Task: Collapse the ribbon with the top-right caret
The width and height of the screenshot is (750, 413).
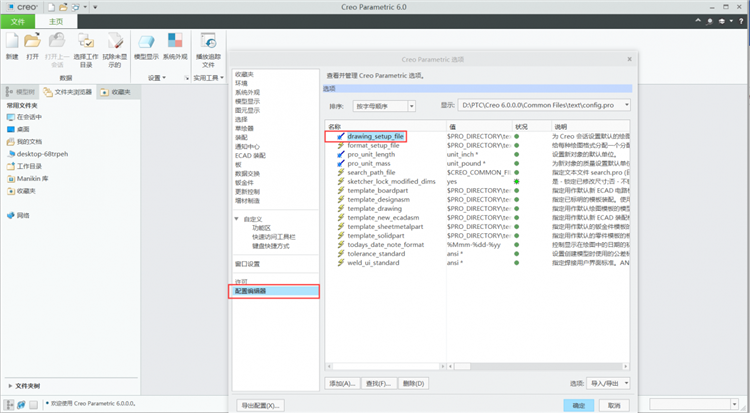Action: coord(698,21)
